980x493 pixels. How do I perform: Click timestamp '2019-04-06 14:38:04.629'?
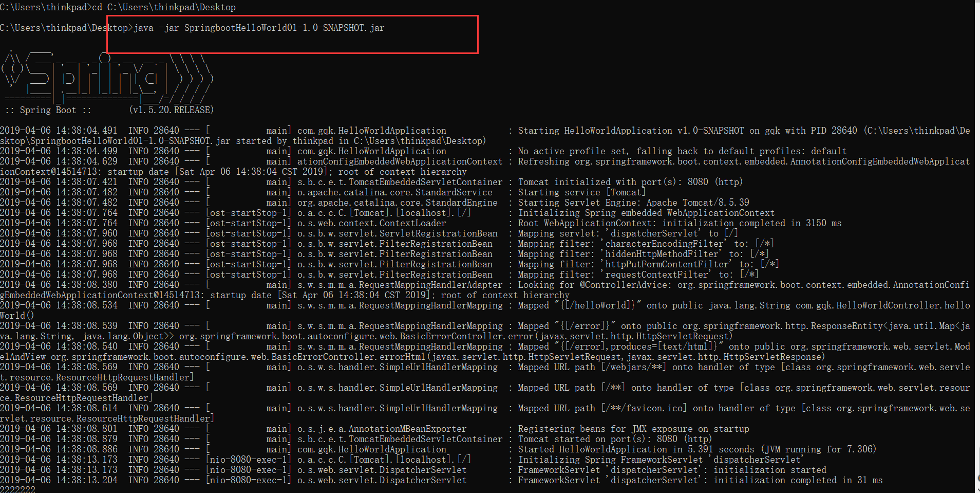coord(59,161)
